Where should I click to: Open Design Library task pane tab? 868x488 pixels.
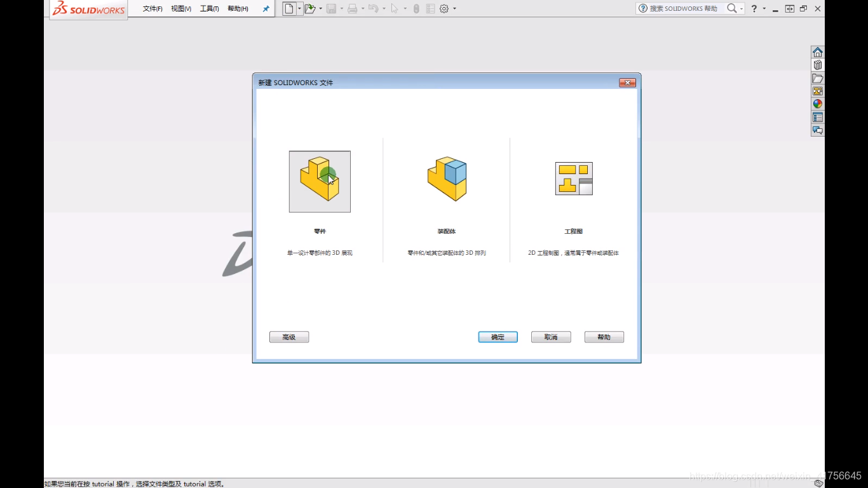818,65
